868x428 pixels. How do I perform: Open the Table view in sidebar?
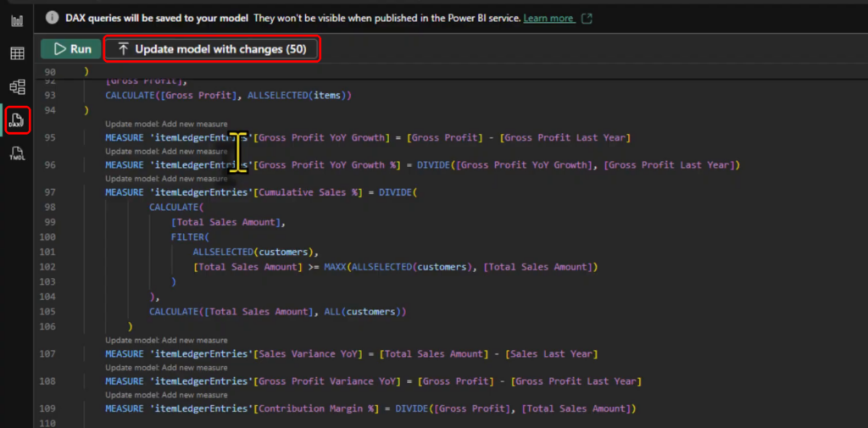pyautogui.click(x=17, y=53)
